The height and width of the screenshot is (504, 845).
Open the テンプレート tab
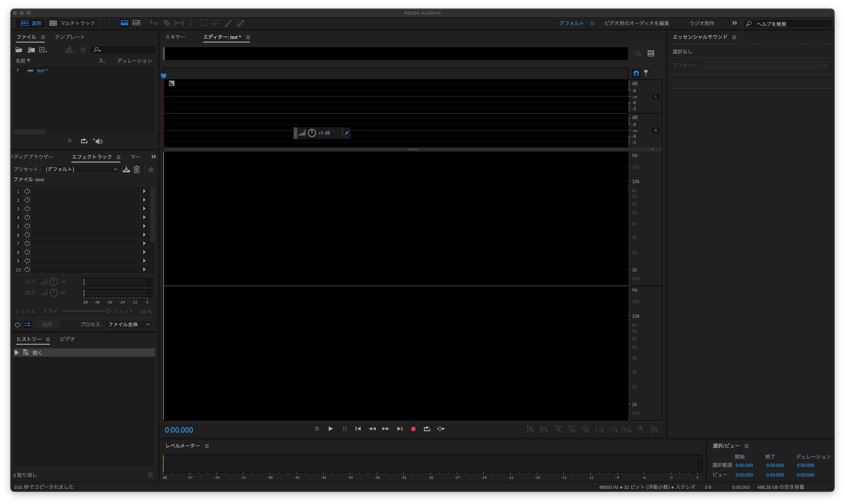coord(70,37)
